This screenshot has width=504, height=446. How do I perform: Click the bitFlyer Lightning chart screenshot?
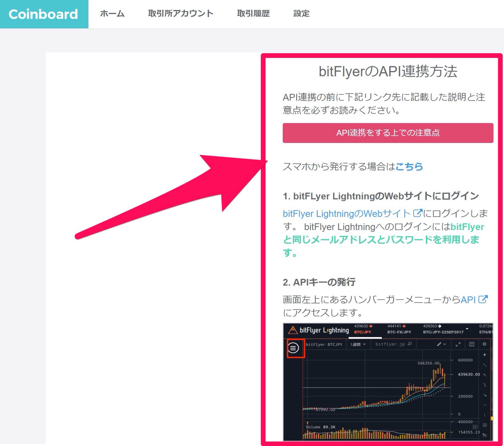point(388,382)
